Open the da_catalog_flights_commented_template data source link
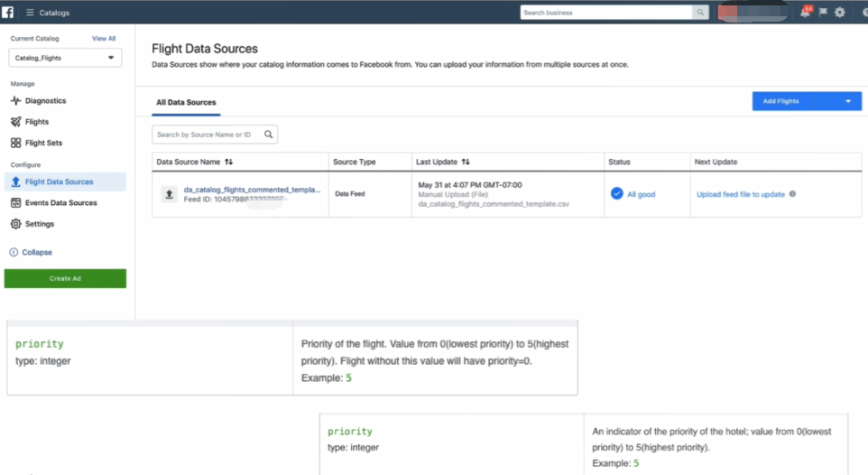This screenshot has height=475, width=868. 252,190
